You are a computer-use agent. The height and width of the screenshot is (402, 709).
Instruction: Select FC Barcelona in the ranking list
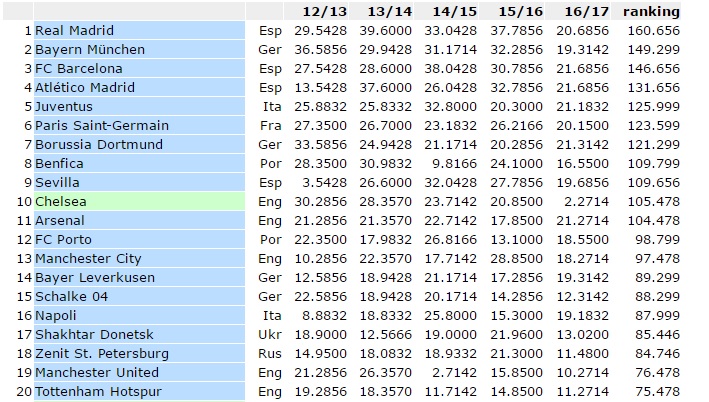point(79,69)
